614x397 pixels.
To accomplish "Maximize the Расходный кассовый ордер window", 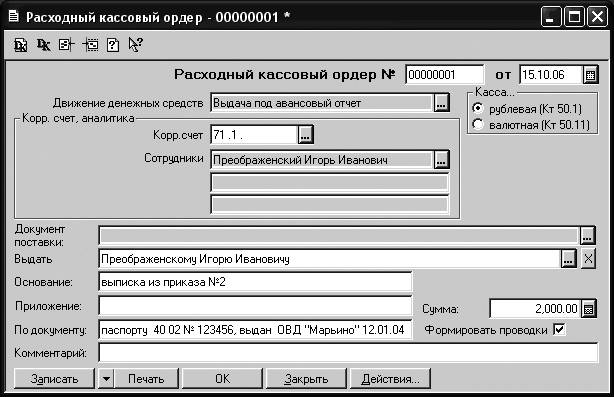I will [574, 17].
